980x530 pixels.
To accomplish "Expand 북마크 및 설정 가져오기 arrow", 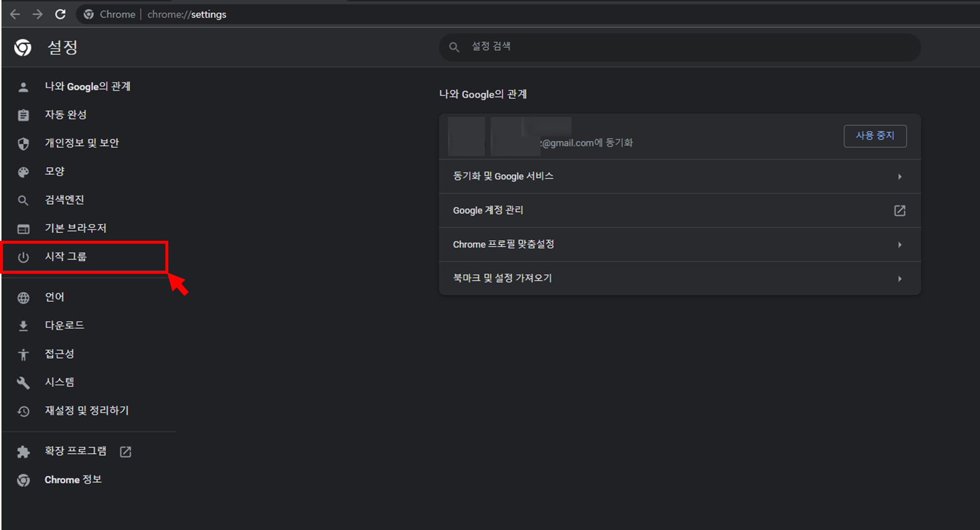I will pyautogui.click(x=900, y=278).
